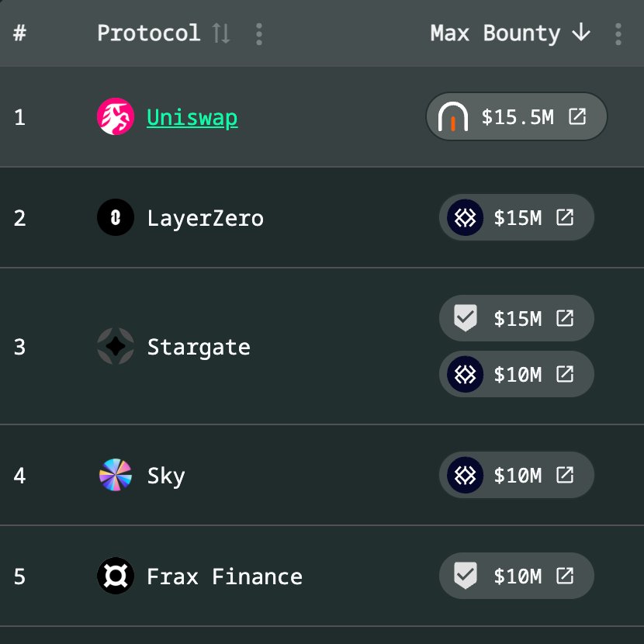
Task: Open Max Bounty column options menu dots
Action: tap(618, 33)
